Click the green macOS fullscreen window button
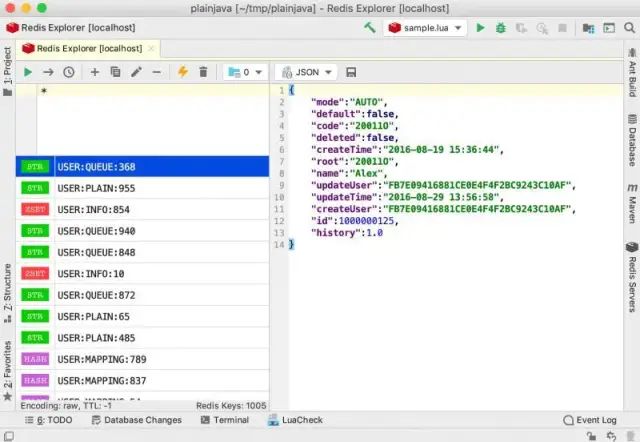This screenshot has height=442, width=640. point(42,8)
